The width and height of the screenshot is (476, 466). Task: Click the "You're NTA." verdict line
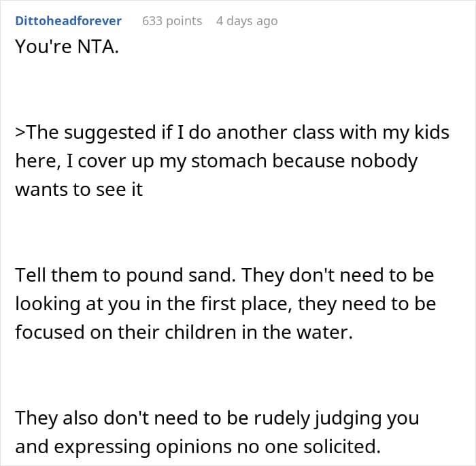pos(67,50)
